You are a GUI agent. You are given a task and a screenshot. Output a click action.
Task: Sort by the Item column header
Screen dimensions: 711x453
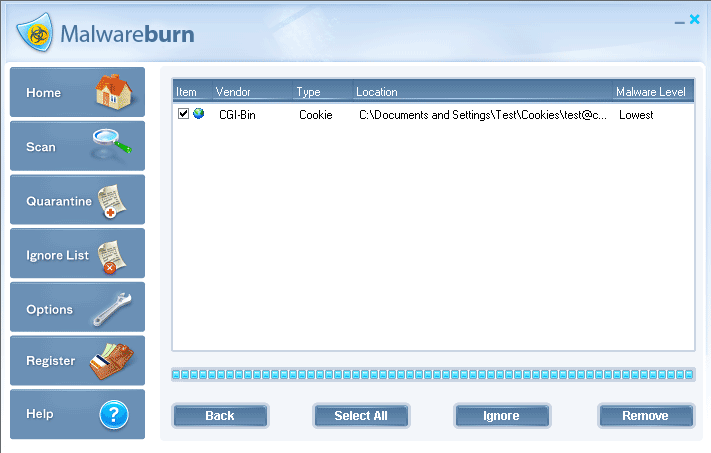coord(192,91)
